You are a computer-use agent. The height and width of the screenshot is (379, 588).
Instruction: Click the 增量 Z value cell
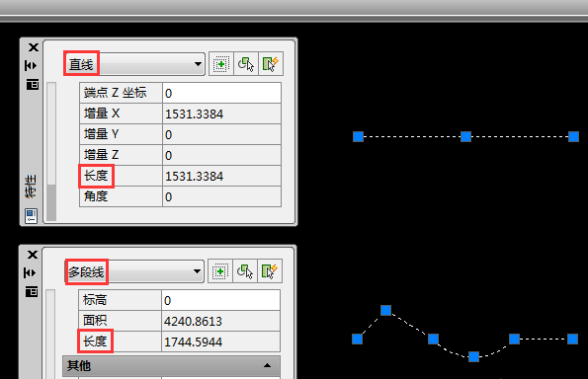coord(221,155)
